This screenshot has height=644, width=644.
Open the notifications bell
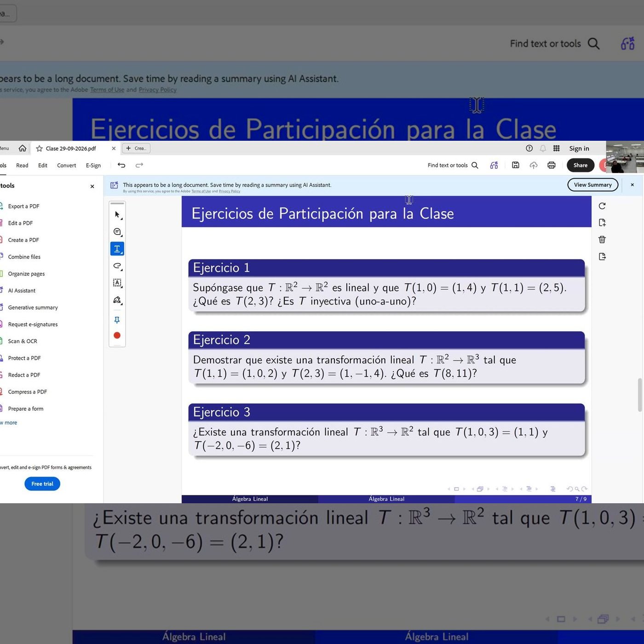point(543,148)
